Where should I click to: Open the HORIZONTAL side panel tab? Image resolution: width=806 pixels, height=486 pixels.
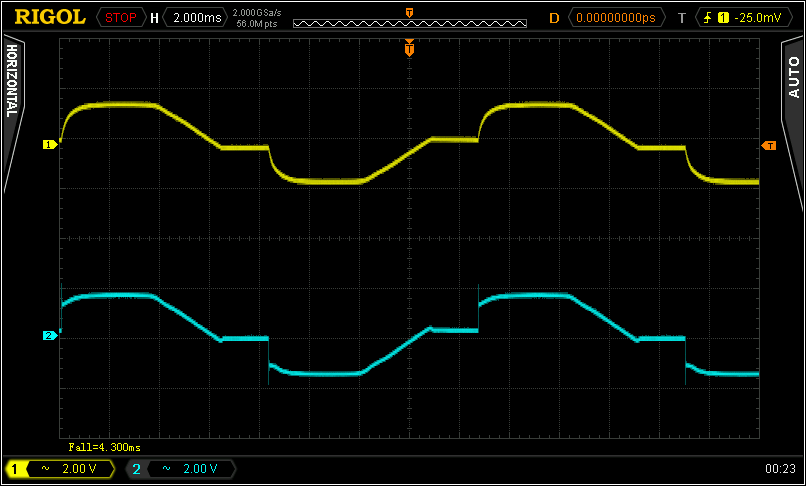[12, 81]
